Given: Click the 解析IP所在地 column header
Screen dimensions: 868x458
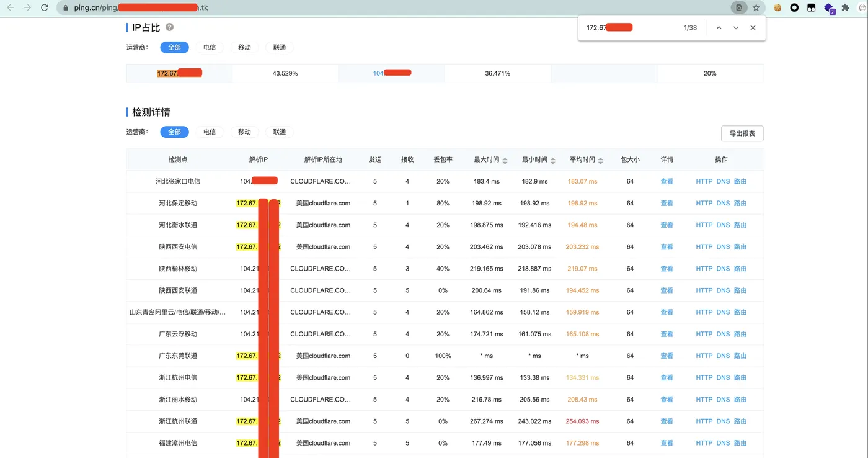Looking at the screenshot, I should click(323, 159).
